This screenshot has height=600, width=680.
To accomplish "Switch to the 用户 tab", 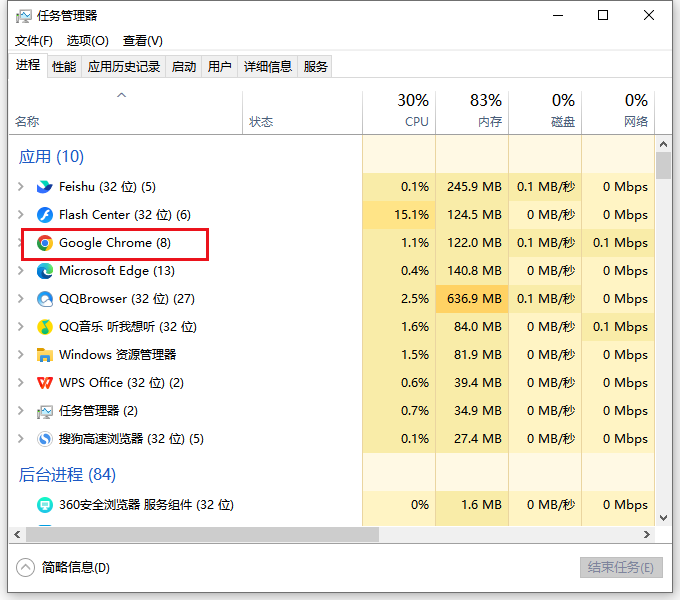I will pyautogui.click(x=219, y=67).
